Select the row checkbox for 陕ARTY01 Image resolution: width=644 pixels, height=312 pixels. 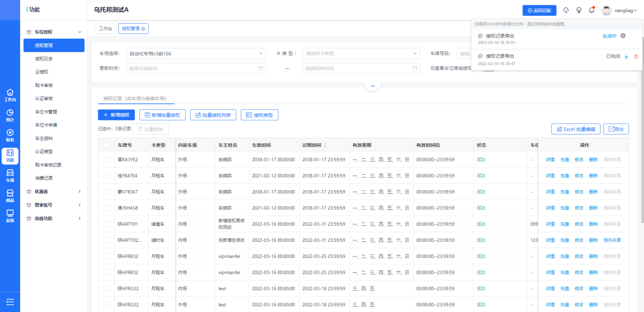coord(106,224)
